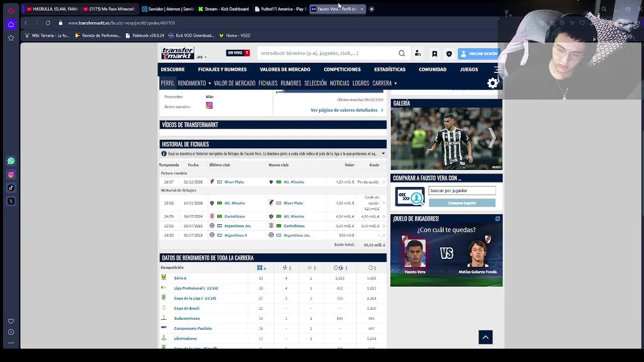Open the LOGROS profile tab

coord(361,83)
